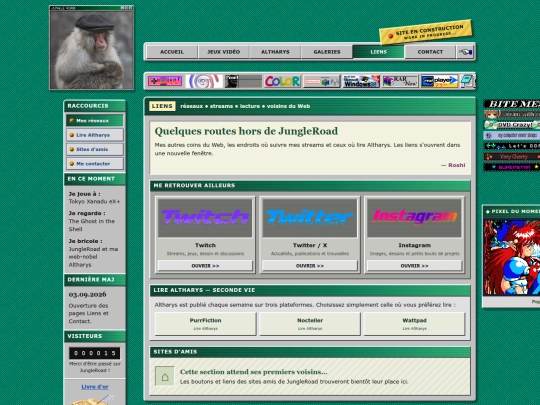The width and height of the screenshot is (540, 405).
Task: Click the RACCOURCIS panel header
Action: click(95, 106)
